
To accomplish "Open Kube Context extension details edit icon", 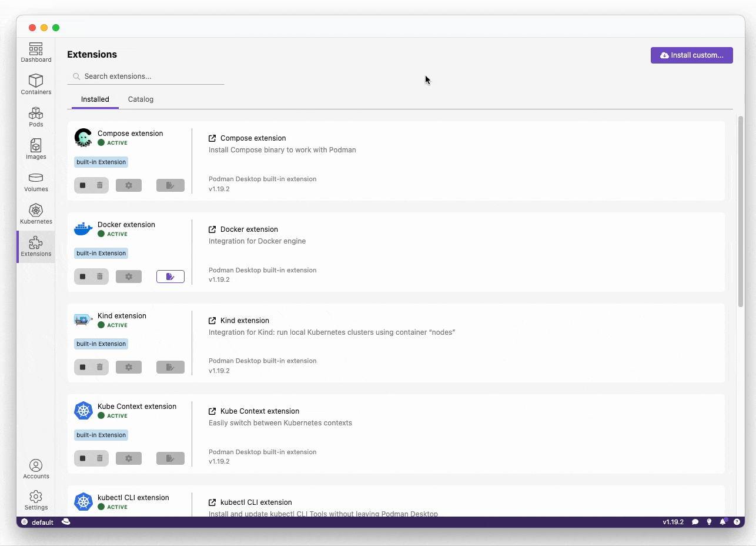I will click(x=170, y=458).
